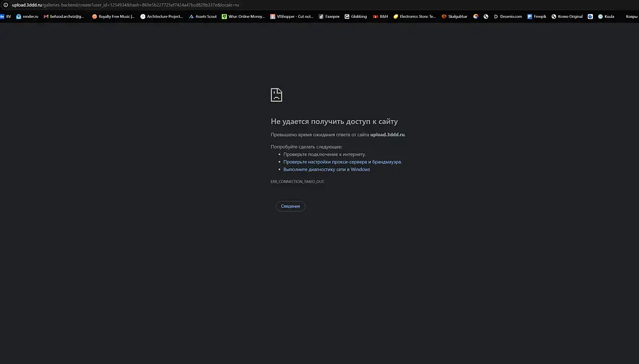Open the Globbing bookmark
The height and width of the screenshot is (364, 639).
click(356, 17)
